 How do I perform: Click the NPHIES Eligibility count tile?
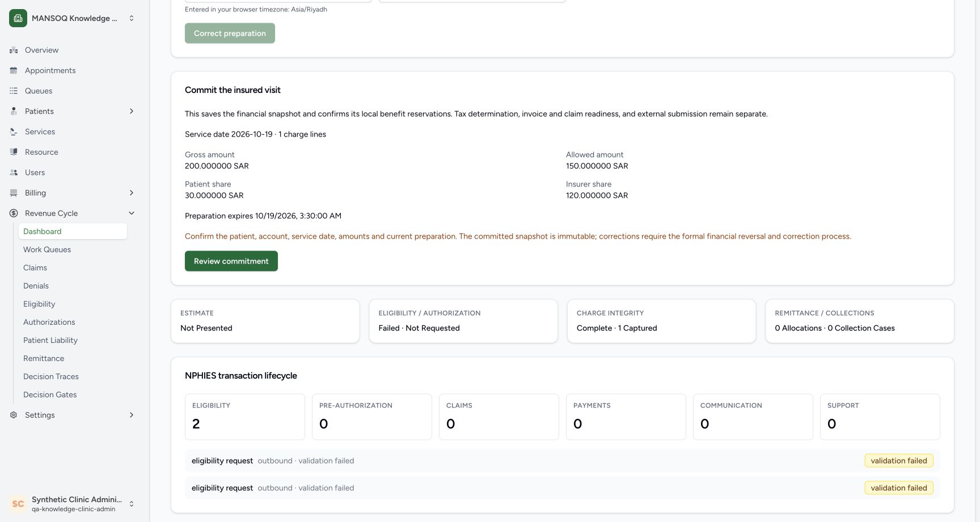tap(245, 417)
